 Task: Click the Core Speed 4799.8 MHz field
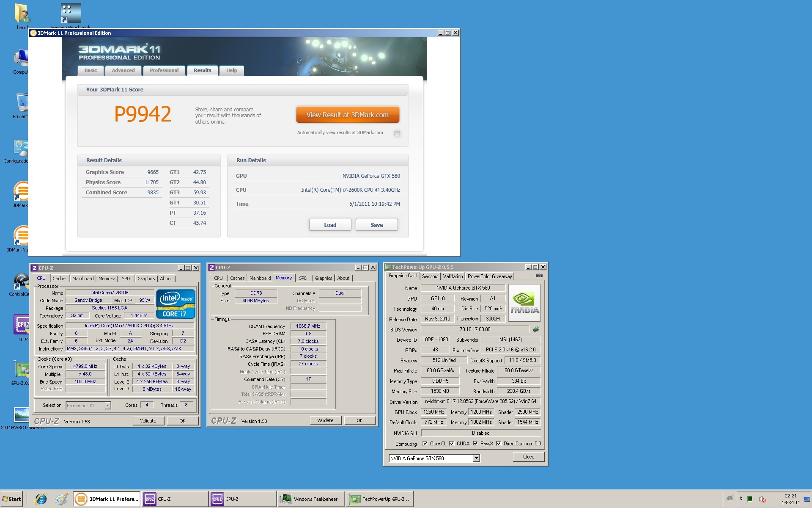(x=85, y=367)
